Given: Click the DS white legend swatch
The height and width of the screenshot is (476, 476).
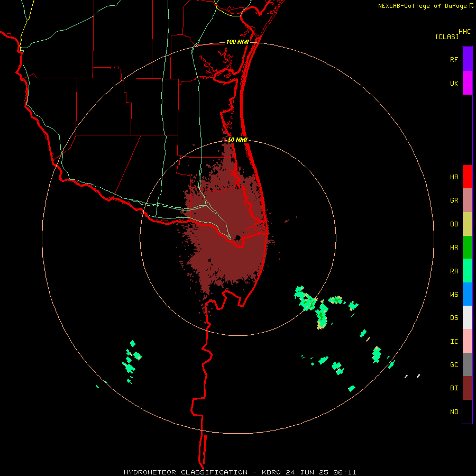Looking at the screenshot, I should (x=467, y=317).
